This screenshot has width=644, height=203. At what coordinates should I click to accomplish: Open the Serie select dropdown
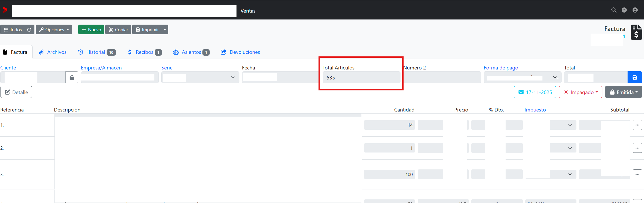(x=200, y=77)
